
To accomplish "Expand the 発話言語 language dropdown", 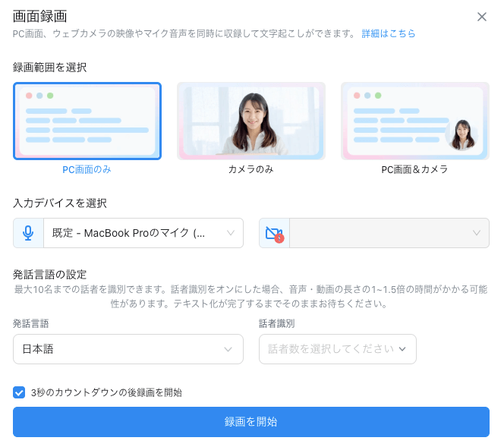I will pyautogui.click(x=128, y=349).
